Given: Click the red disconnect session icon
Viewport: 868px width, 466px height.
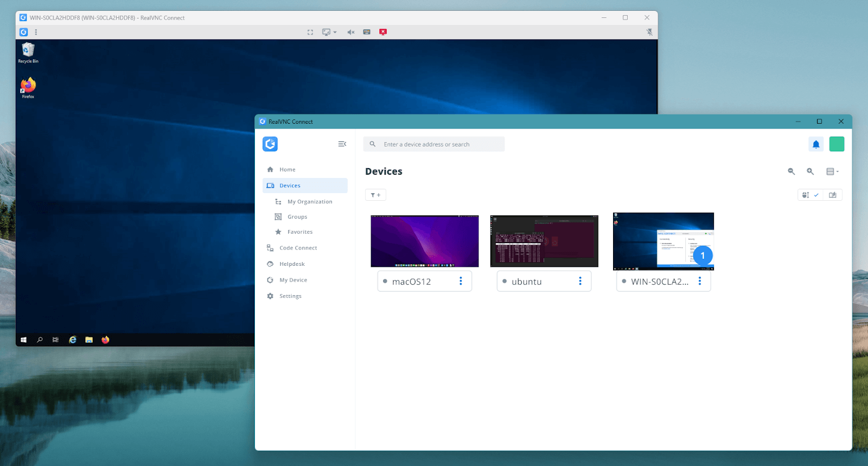Looking at the screenshot, I should pyautogui.click(x=383, y=32).
